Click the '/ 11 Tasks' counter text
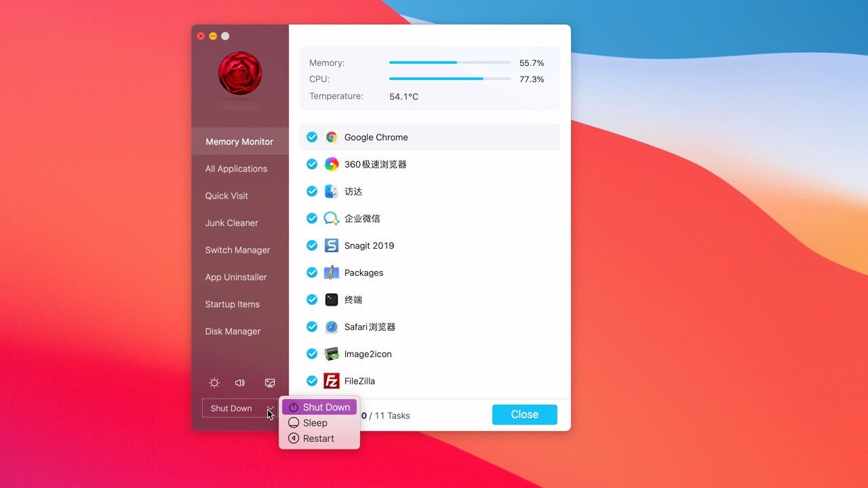This screenshot has height=488, width=868. (x=389, y=415)
